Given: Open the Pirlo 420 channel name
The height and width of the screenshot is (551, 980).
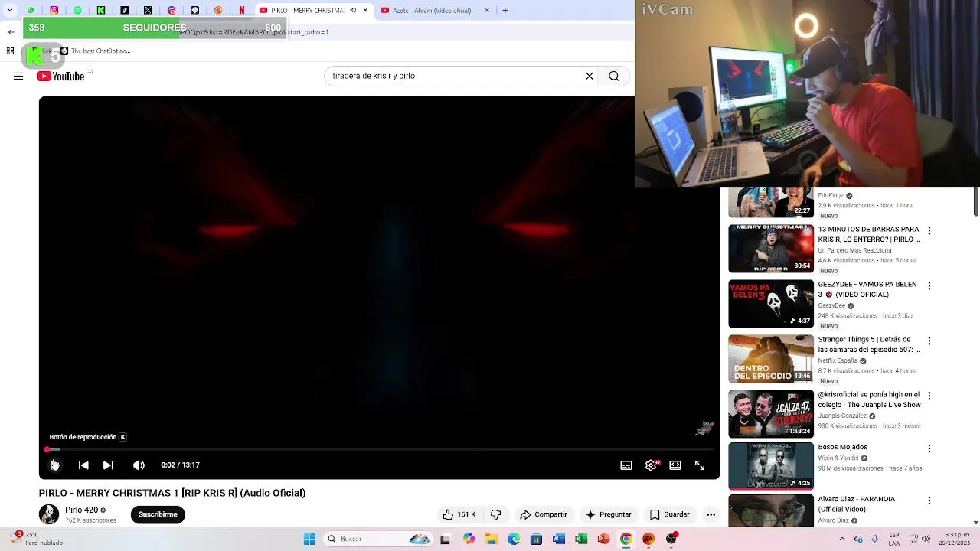Looking at the screenshot, I should click(x=82, y=510).
